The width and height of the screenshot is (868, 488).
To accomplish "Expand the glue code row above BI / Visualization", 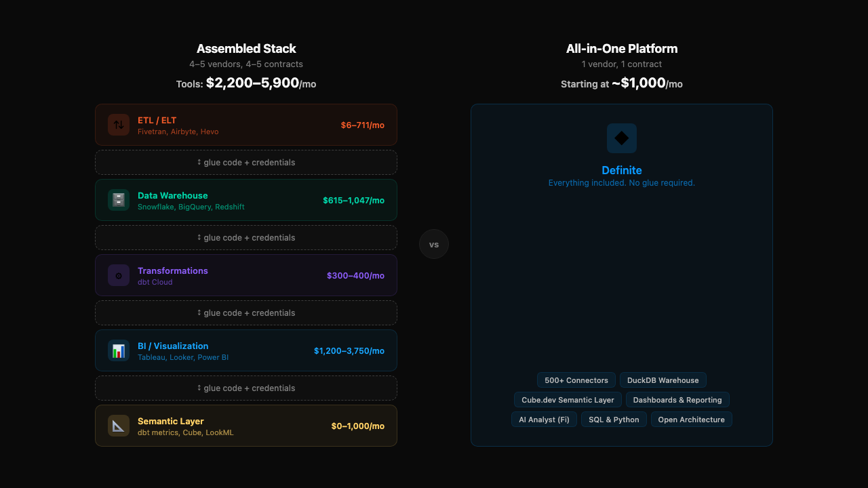I will [246, 312].
